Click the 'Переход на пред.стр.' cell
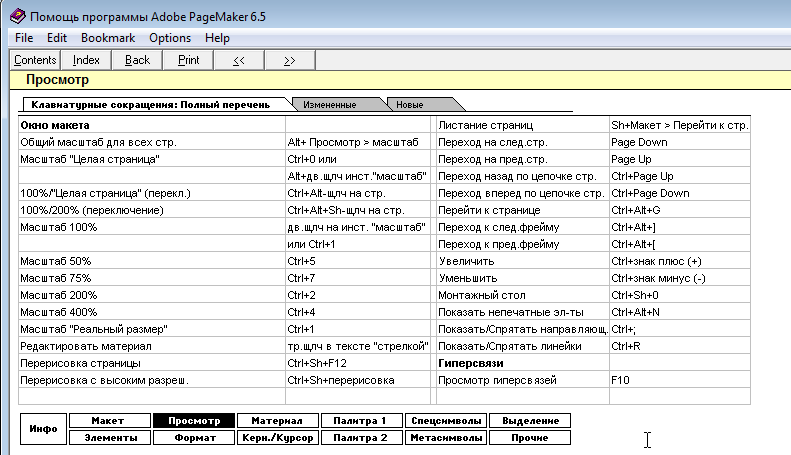 (x=523, y=159)
